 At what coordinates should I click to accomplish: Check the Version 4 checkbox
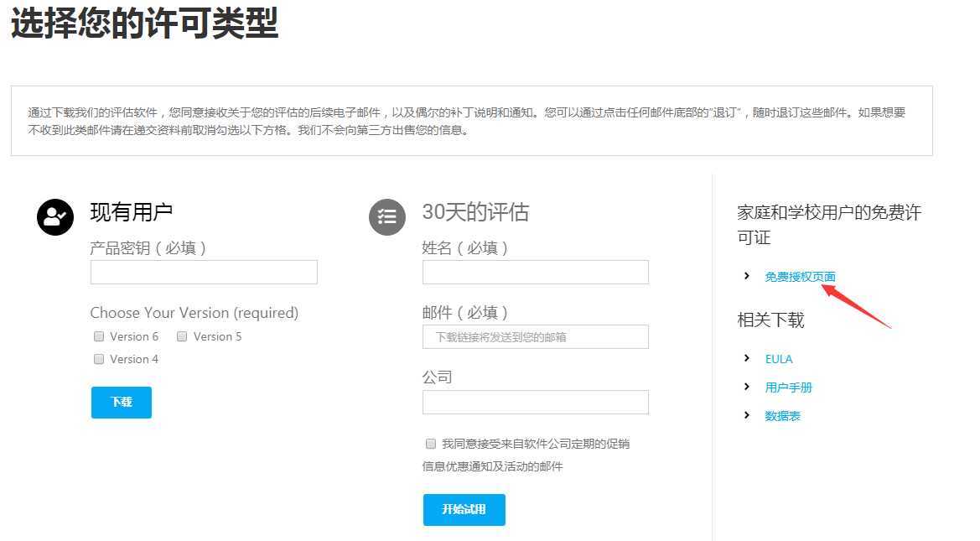coord(98,359)
